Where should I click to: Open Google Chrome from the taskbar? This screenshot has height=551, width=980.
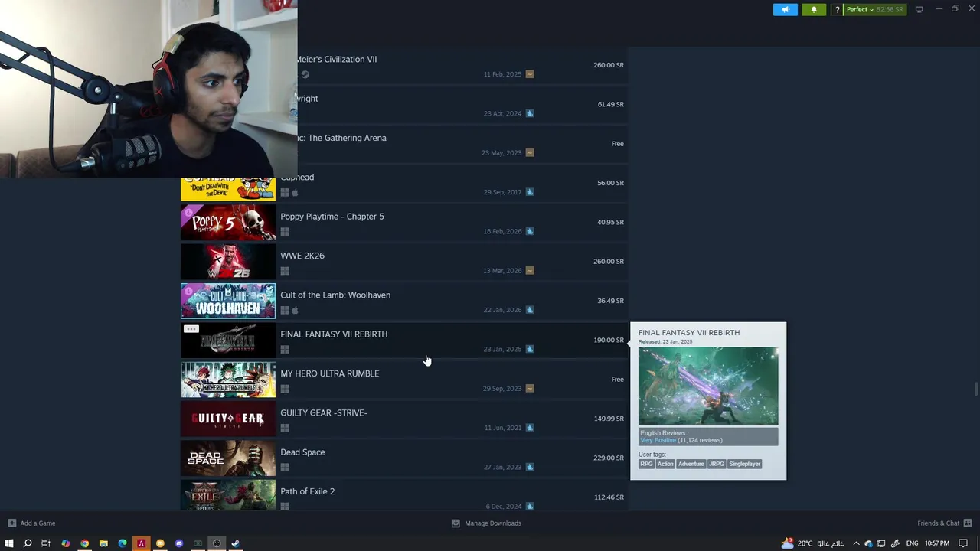click(x=84, y=543)
